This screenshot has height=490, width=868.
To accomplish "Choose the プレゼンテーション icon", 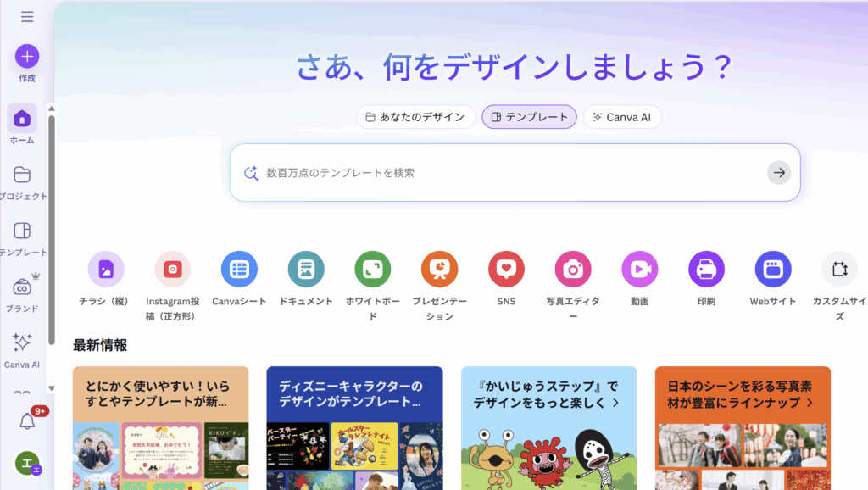I will pos(439,270).
